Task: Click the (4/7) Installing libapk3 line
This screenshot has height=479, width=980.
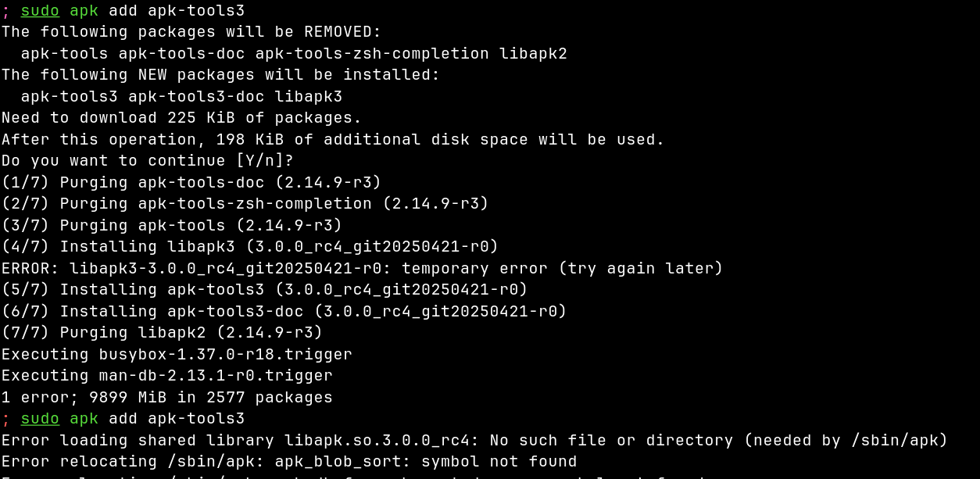Action: coord(250,246)
